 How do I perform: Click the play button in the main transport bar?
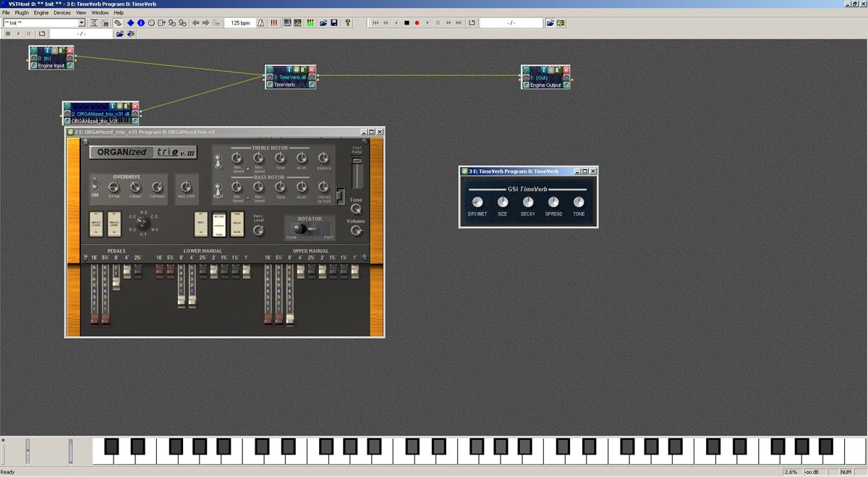(x=427, y=23)
